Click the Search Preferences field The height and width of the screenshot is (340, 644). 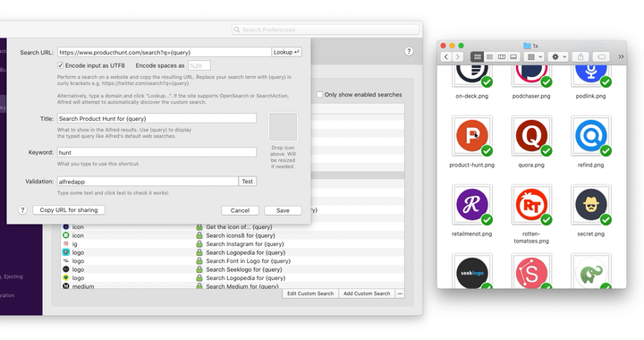point(326,30)
